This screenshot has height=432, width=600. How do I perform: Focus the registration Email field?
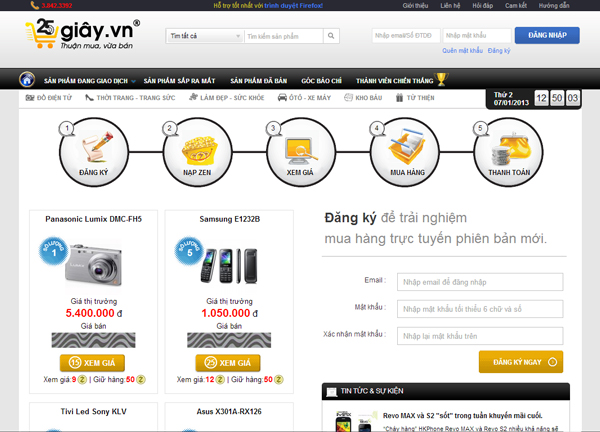(480, 282)
